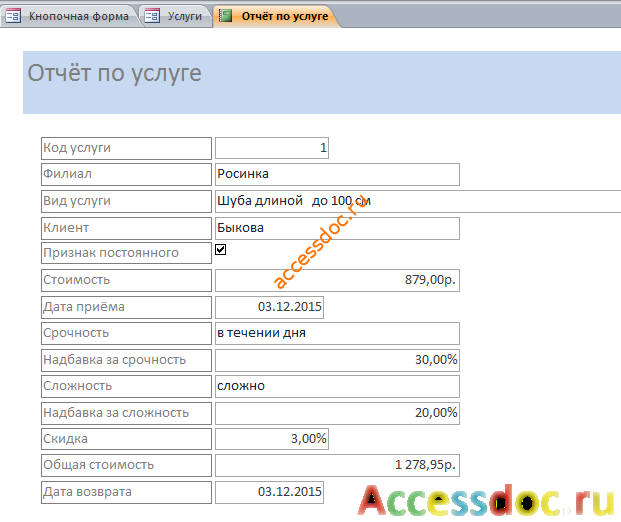Click the Дата приёма date field
The image size is (621, 522).
[x=269, y=307]
